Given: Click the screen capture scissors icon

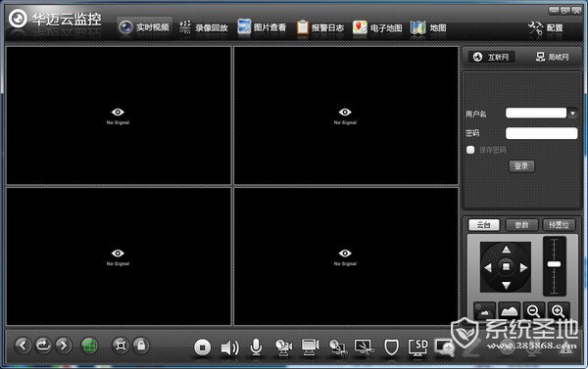Looking at the screenshot, I should pyautogui.click(x=365, y=347).
